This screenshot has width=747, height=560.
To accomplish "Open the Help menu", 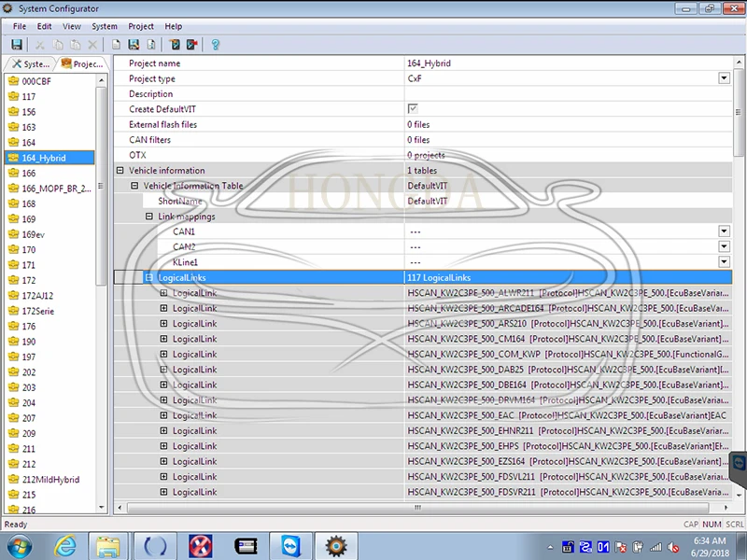I will coord(174,26).
